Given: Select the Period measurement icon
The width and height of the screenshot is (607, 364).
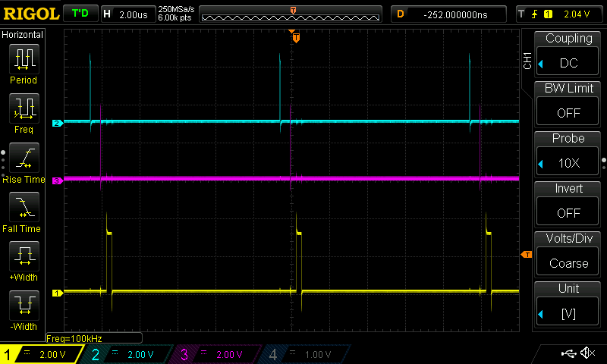Looking at the screenshot, I should pyautogui.click(x=24, y=59).
